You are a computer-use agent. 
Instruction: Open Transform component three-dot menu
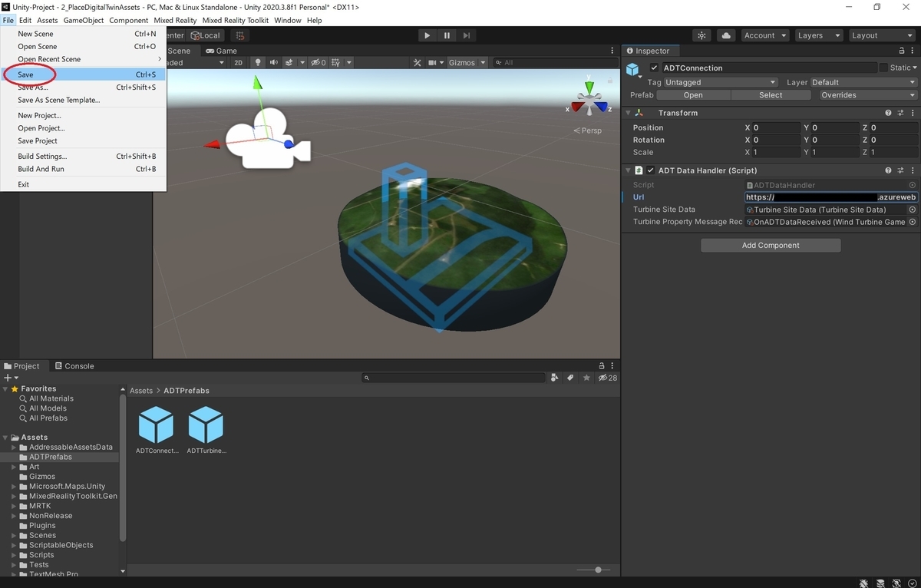point(913,113)
